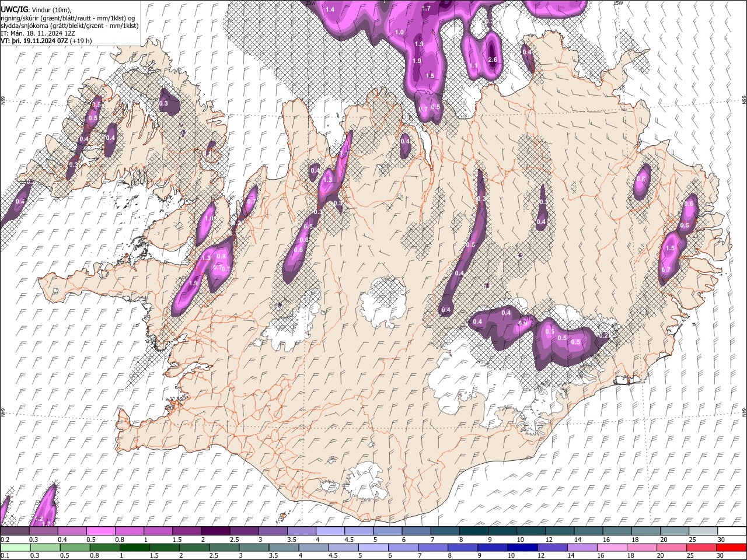Click the '4.5' label under the top legend row

(349, 540)
